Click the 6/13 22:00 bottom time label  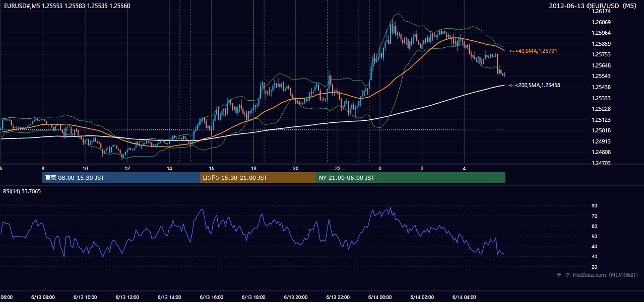coord(338,297)
